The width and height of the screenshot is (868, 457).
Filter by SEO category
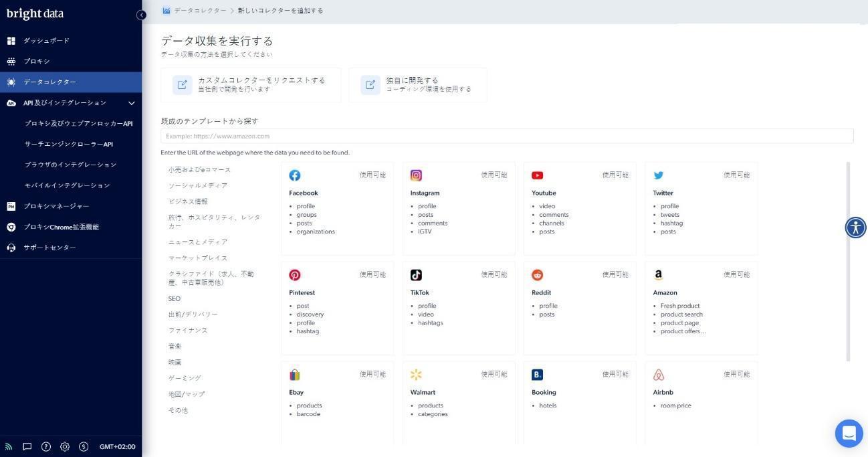[x=175, y=299]
